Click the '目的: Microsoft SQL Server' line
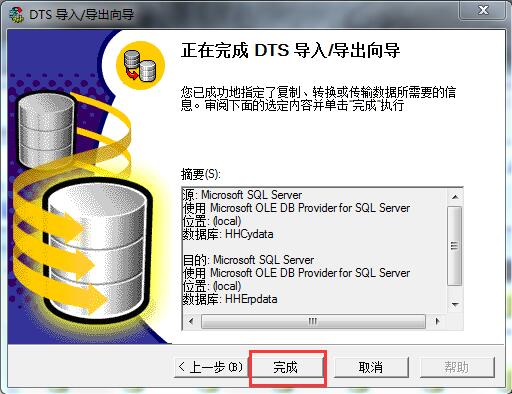Screen dimensions: 512x394 pos(248,260)
